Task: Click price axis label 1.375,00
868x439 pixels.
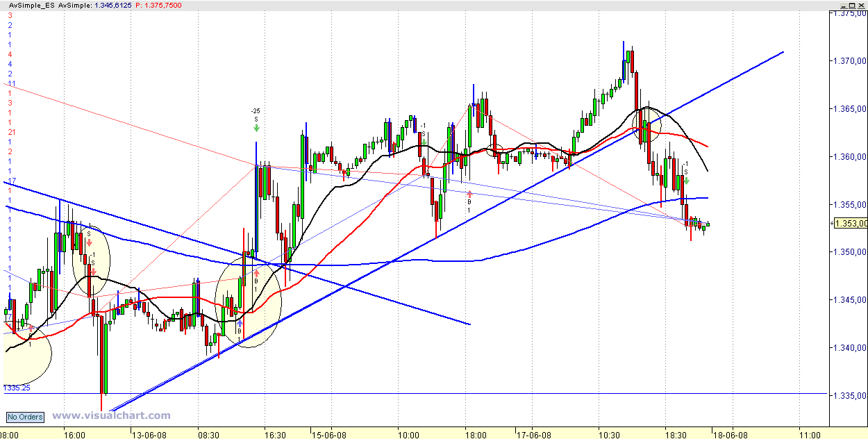Action: (x=849, y=13)
